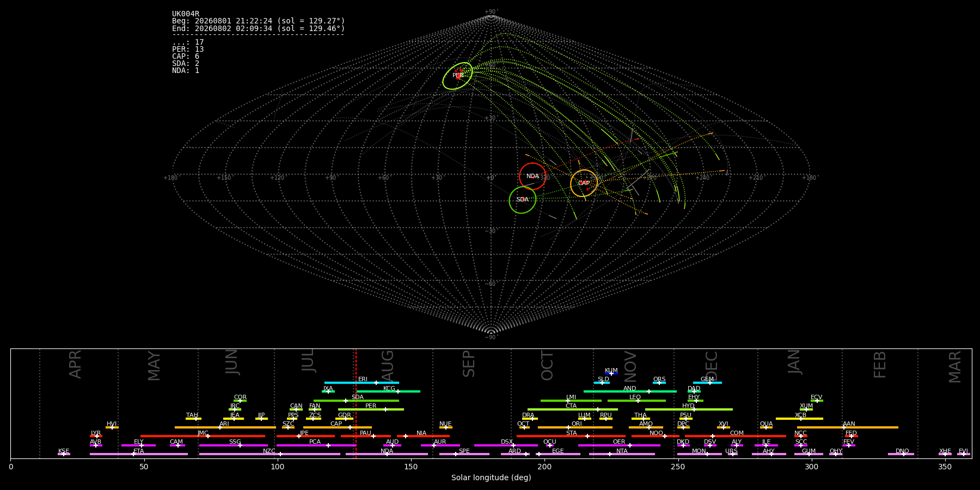Click the red dashed current-date line in timeline
This screenshot has width=980, height=490.
pos(356,403)
